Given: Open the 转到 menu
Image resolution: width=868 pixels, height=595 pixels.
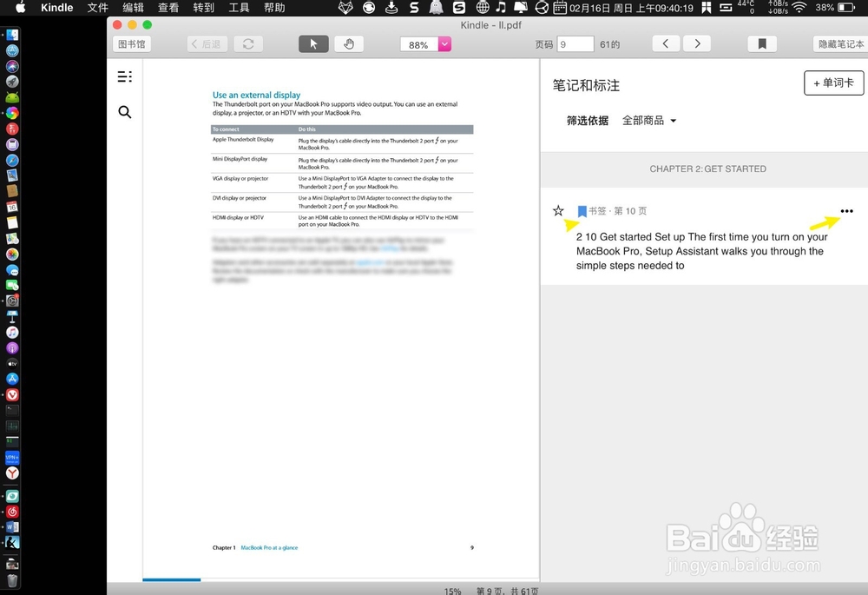Looking at the screenshot, I should click(204, 8).
